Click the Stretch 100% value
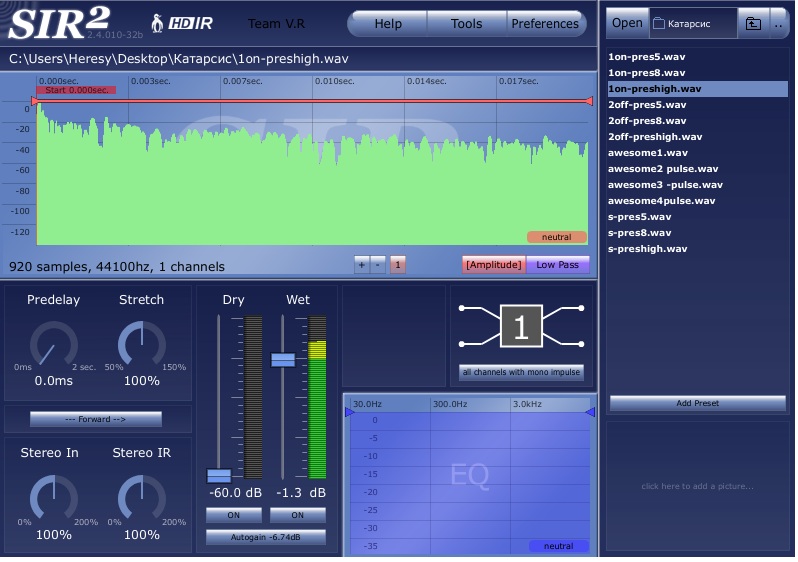798x562 pixels. [x=141, y=381]
